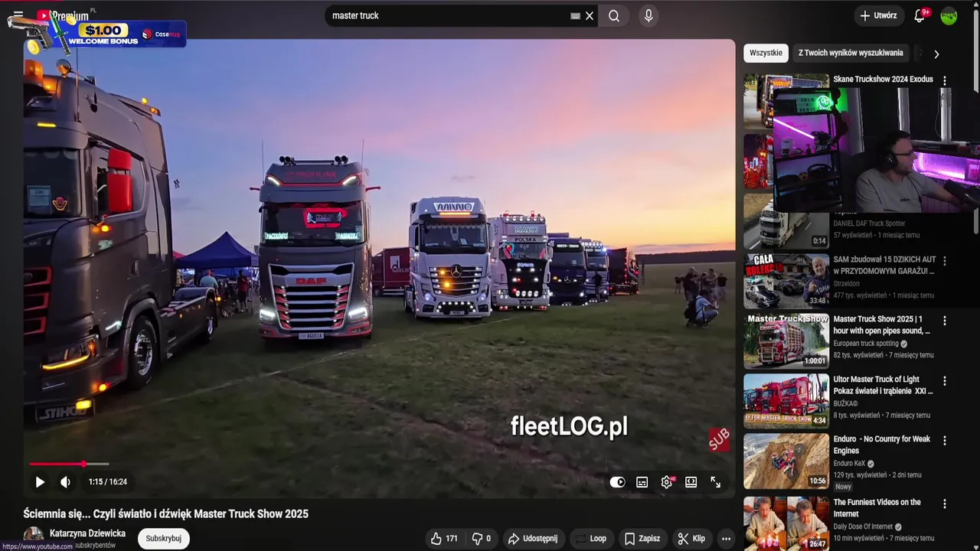Open Master Truck Show 2025 1:00:01 thumbnail
The height and width of the screenshot is (551, 980).
[x=786, y=341]
